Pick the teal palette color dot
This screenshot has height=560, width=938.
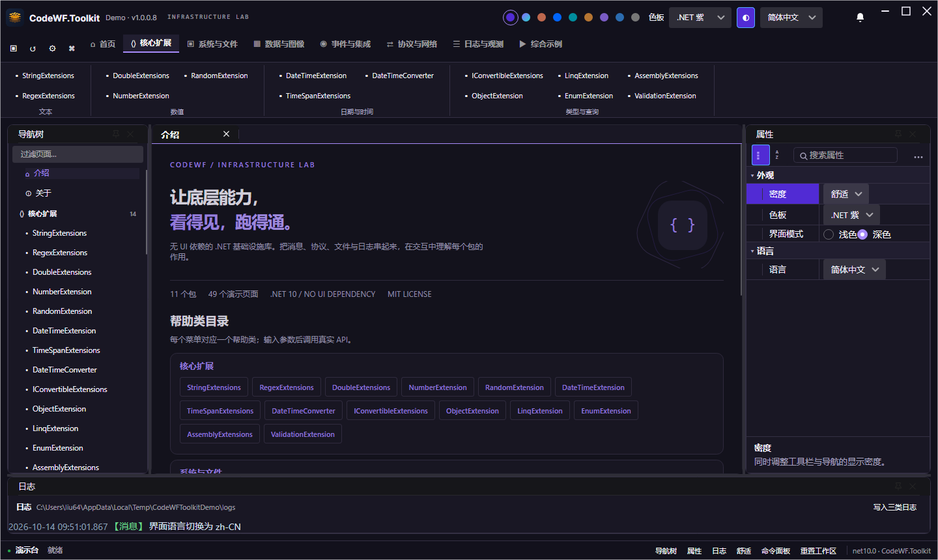573,18
